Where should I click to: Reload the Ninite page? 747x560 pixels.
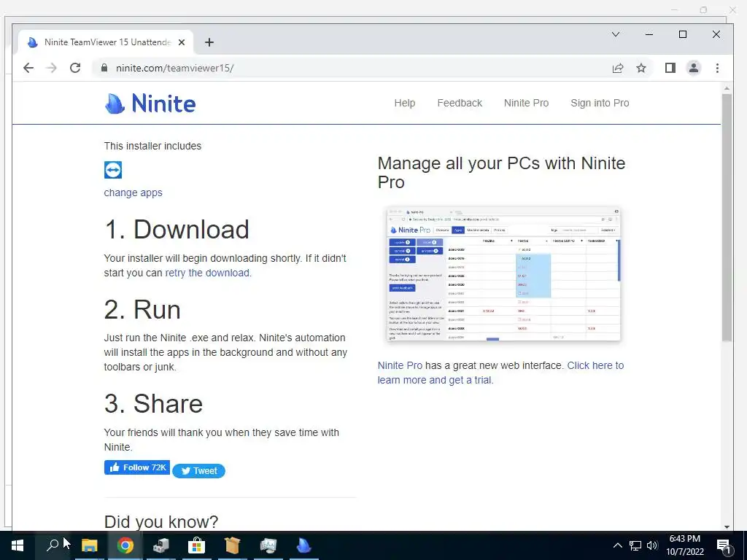(75, 68)
